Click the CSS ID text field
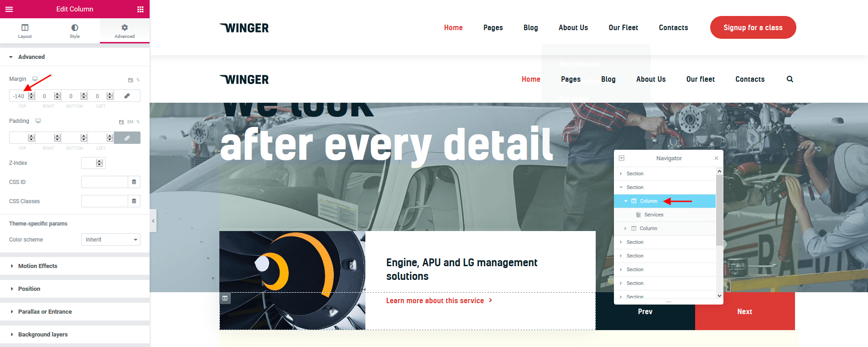868x347 pixels. pos(104,182)
